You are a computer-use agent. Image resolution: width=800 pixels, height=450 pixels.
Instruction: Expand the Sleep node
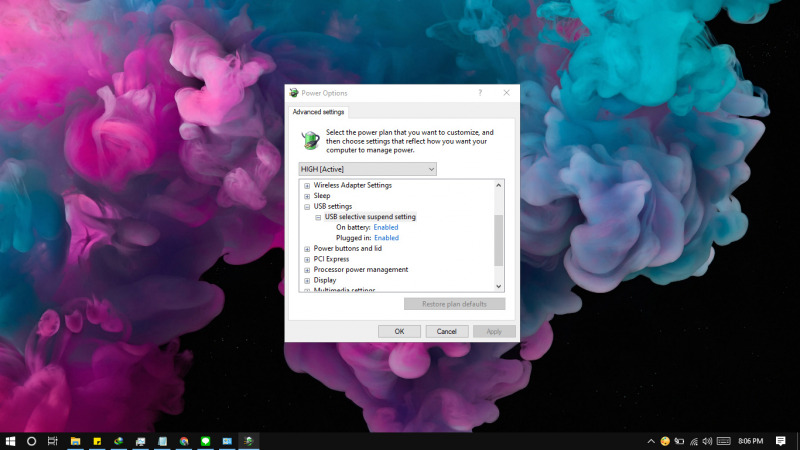pos(307,196)
